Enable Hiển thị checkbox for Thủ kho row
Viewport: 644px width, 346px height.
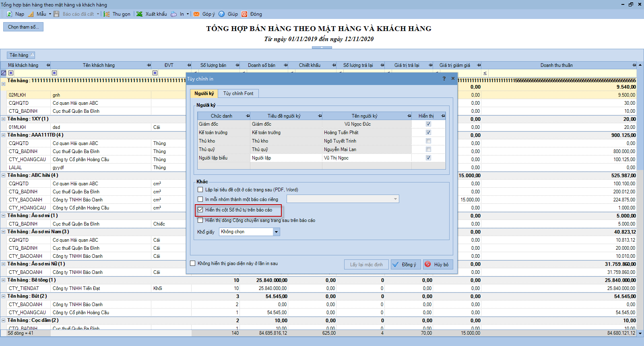pos(428,141)
